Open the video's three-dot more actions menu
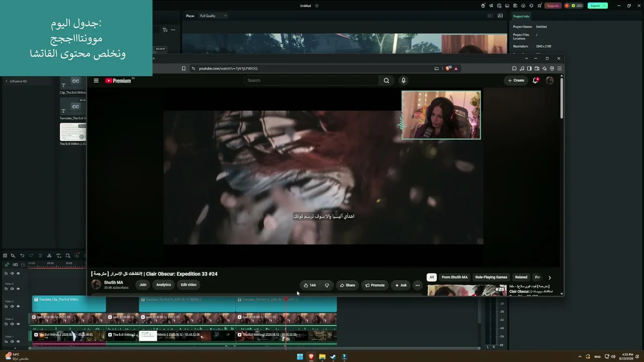 point(417,285)
